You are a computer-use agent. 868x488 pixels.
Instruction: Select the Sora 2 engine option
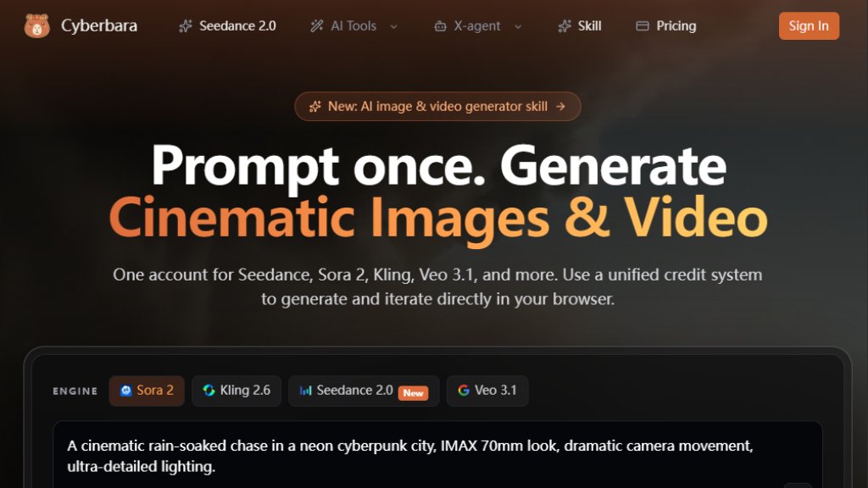tap(147, 391)
